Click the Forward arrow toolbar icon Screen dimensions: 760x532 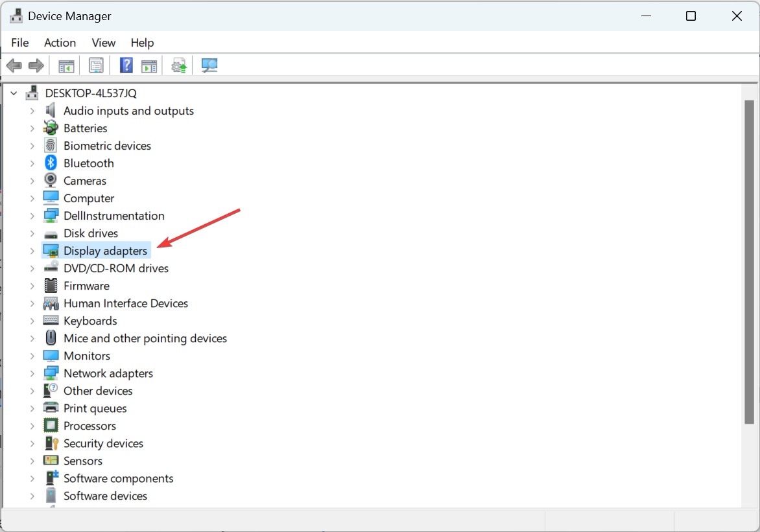tap(36, 65)
